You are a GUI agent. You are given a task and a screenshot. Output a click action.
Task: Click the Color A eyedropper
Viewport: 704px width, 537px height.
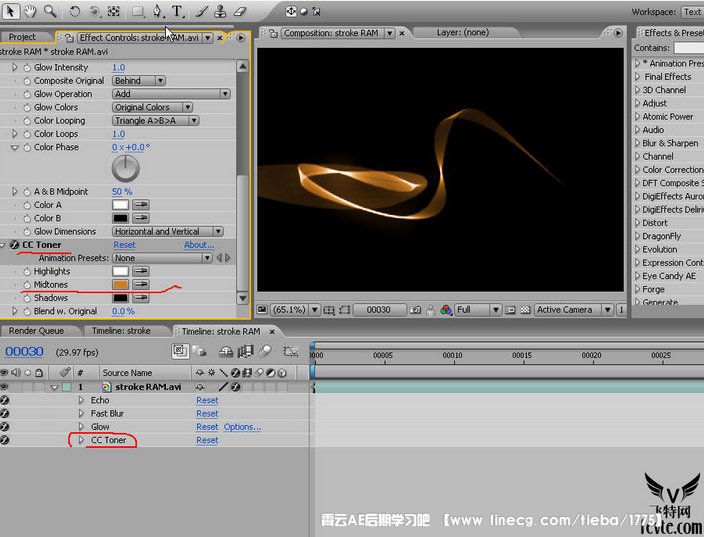coord(141,205)
